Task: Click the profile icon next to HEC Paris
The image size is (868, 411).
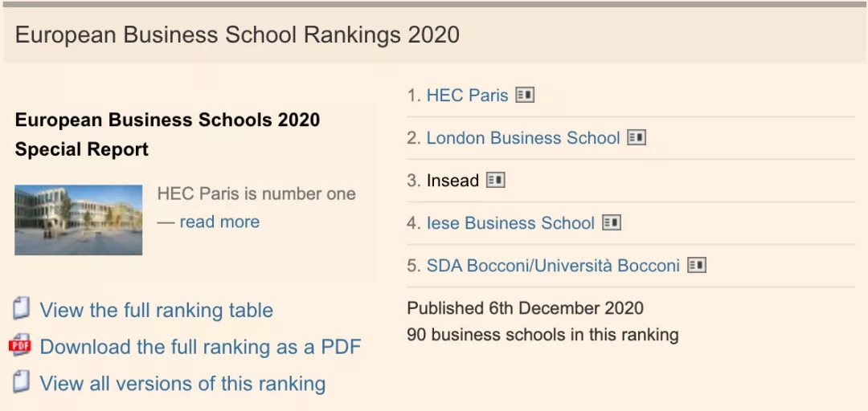Action: [x=525, y=96]
